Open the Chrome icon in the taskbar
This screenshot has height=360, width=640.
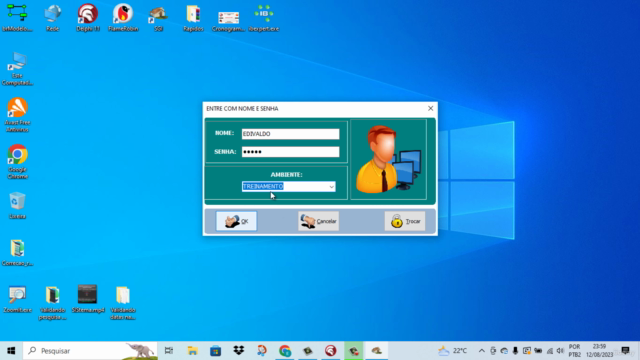285,351
